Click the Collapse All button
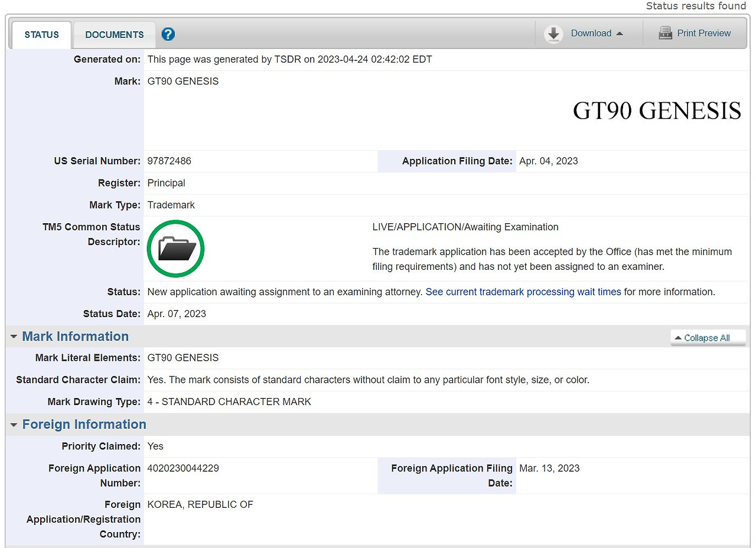This screenshot has width=756, height=548. [708, 338]
